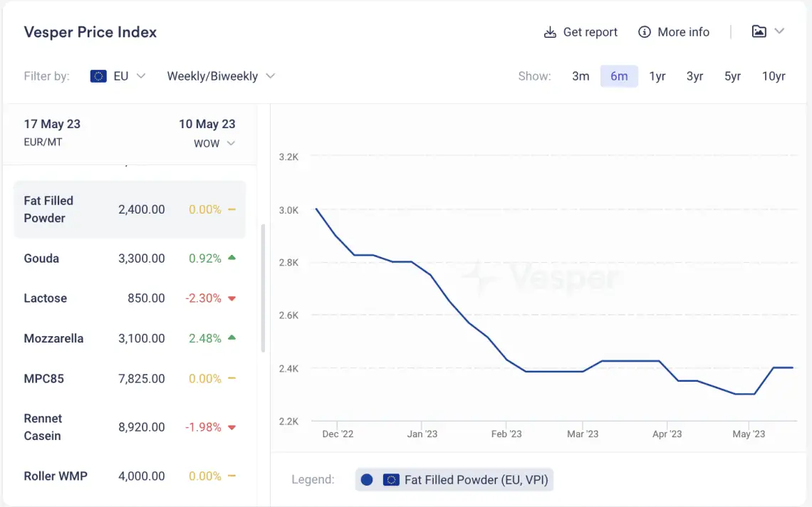Click the Rennet Casein price 8,920.00

click(x=141, y=427)
